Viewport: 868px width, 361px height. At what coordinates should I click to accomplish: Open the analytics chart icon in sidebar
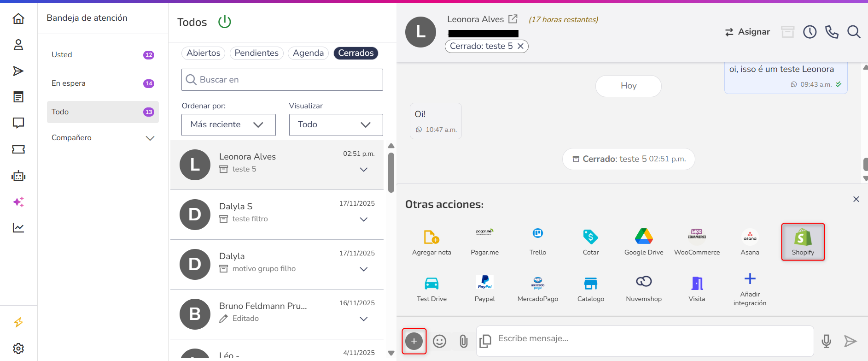[18, 228]
